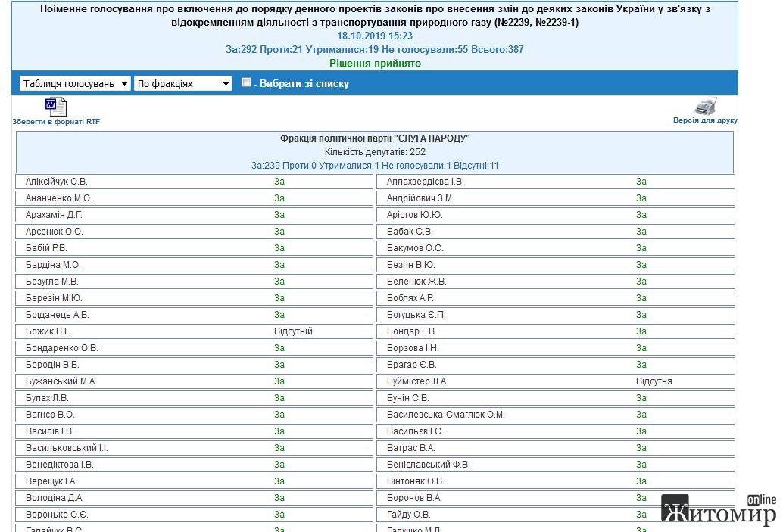Select deputy 'Венедіктова І.В.'

(x=59, y=464)
